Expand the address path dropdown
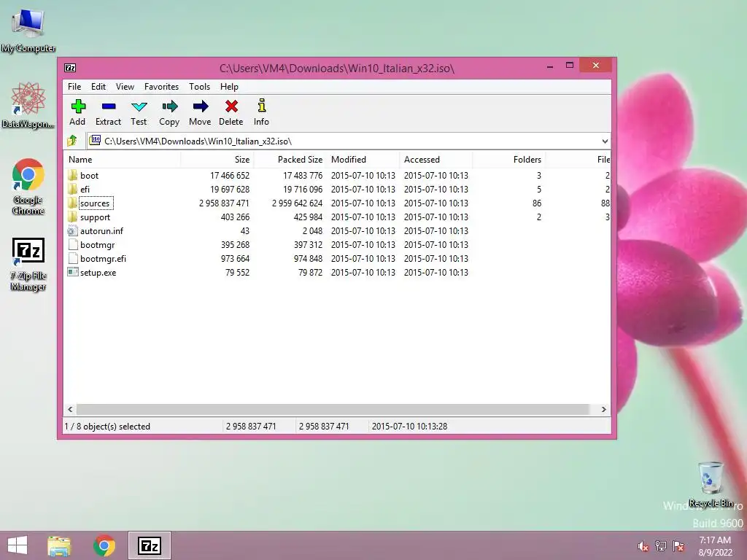The height and width of the screenshot is (560, 747). point(605,141)
